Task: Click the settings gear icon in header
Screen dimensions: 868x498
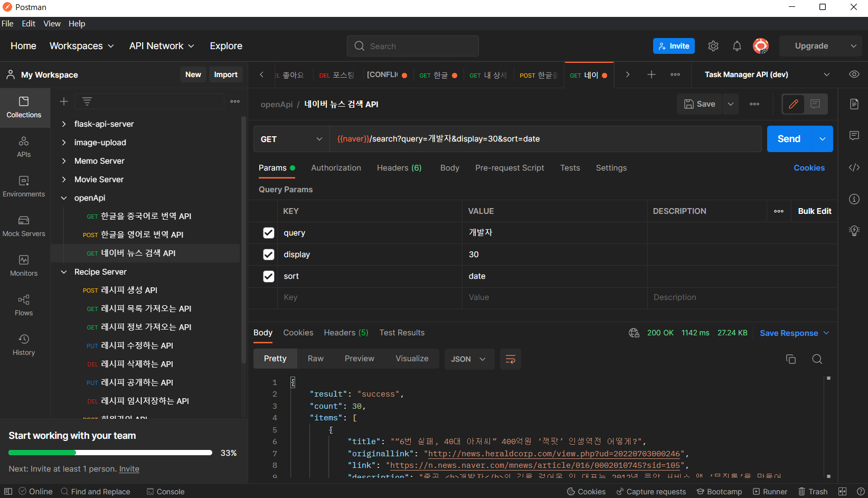Action: (713, 46)
